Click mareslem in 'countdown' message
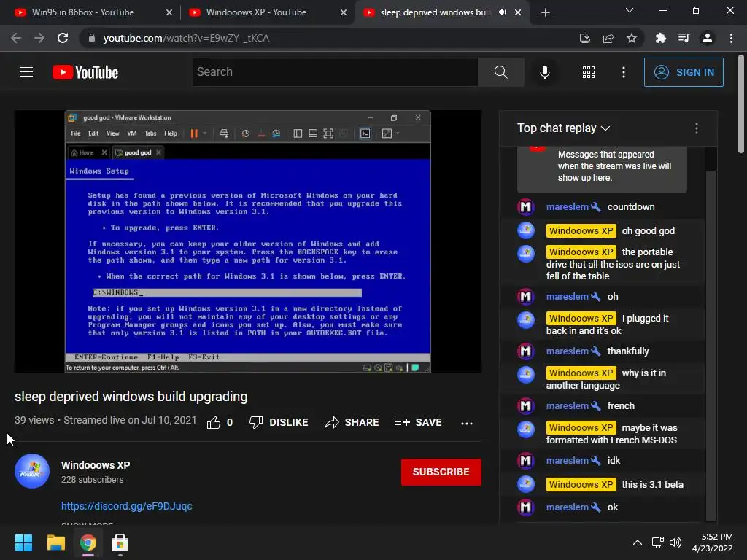This screenshot has width=747, height=560. [567, 206]
